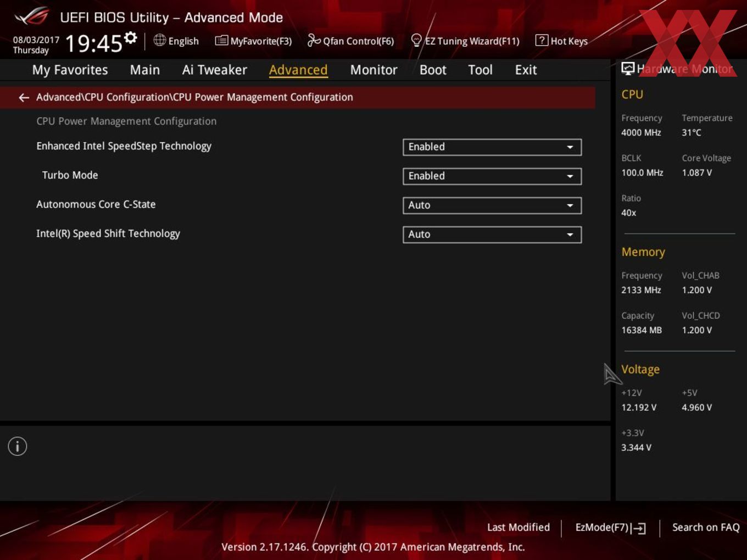Select the Advanced tab
This screenshot has width=747, height=560.
point(298,70)
